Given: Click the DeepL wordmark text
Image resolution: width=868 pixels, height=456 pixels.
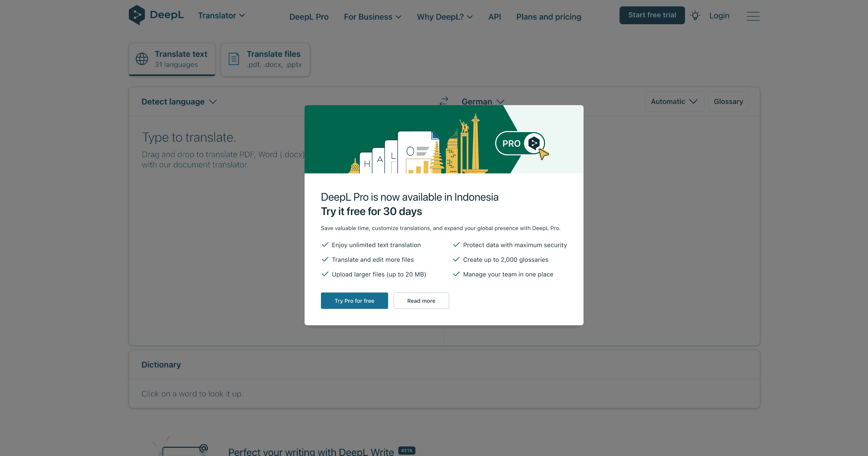Looking at the screenshot, I should point(167,15).
